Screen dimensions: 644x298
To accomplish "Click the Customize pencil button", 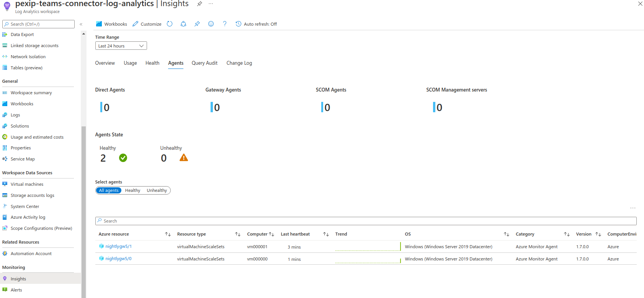I will click(x=147, y=24).
